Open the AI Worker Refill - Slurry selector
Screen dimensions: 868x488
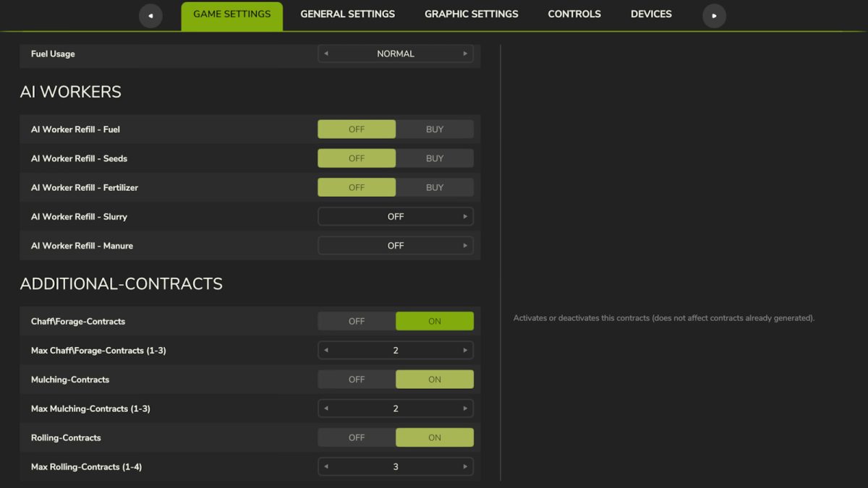click(x=465, y=215)
